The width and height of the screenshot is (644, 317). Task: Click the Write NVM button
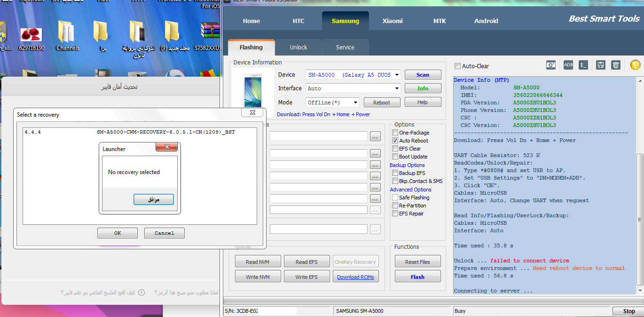(258, 277)
